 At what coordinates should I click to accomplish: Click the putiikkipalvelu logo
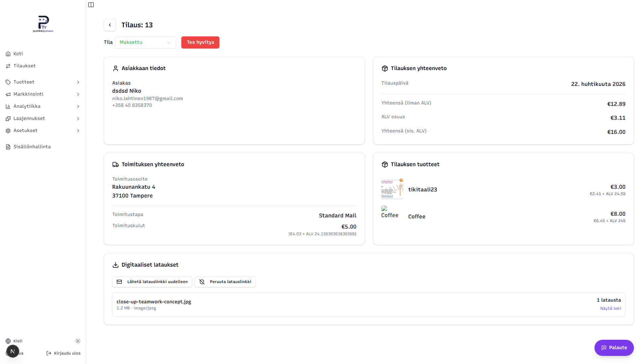point(43,24)
